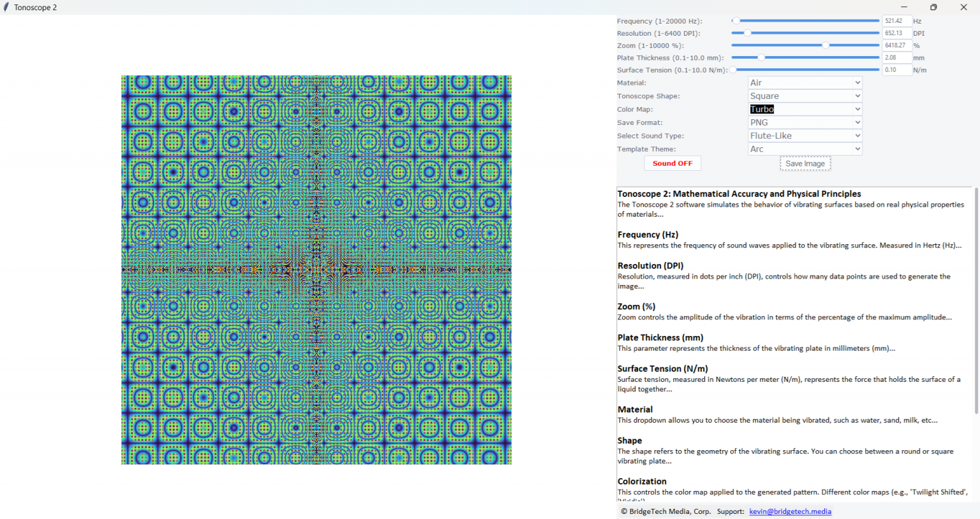The height and width of the screenshot is (519, 980).
Task: Click the Surface Tension slider handle
Action: (x=732, y=69)
